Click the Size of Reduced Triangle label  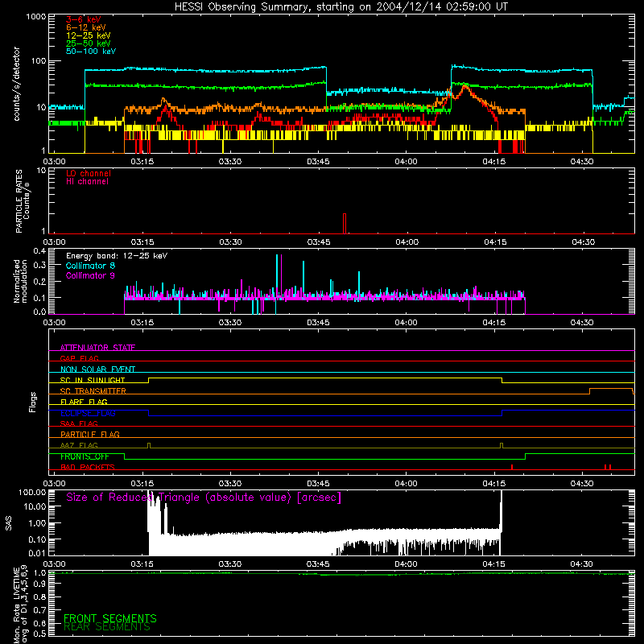(x=204, y=497)
